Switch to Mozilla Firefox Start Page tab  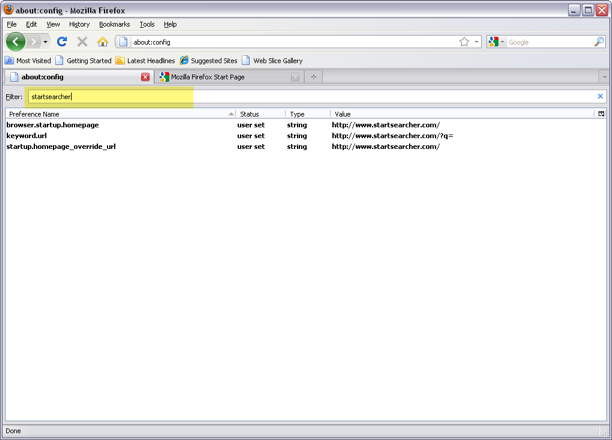(x=228, y=77)
